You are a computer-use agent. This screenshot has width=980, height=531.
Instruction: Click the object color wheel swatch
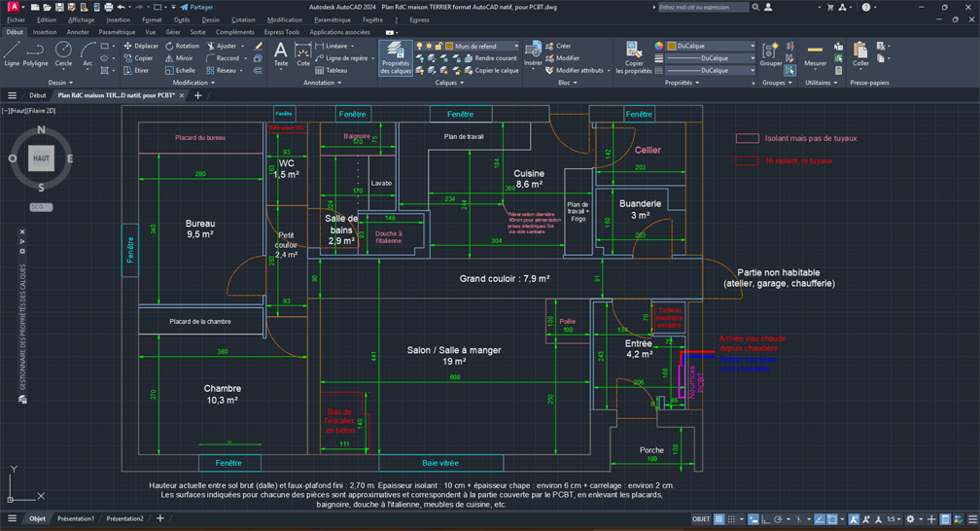point(659,46)
